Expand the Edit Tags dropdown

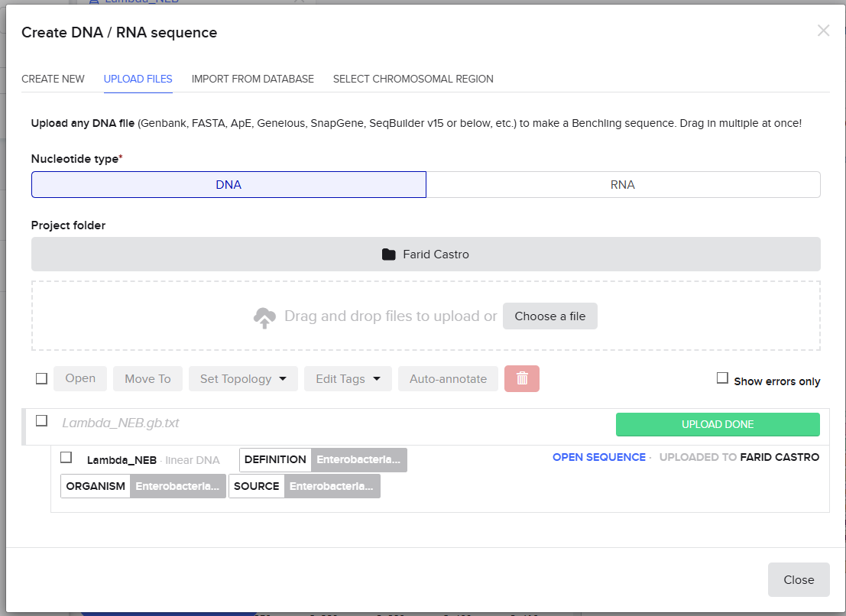click(348, 378)
